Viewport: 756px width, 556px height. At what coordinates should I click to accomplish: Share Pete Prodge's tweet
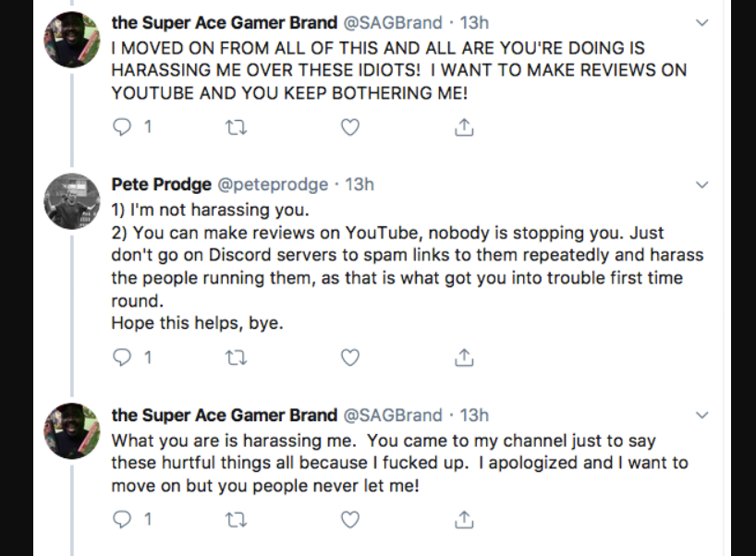pos(464,357)
